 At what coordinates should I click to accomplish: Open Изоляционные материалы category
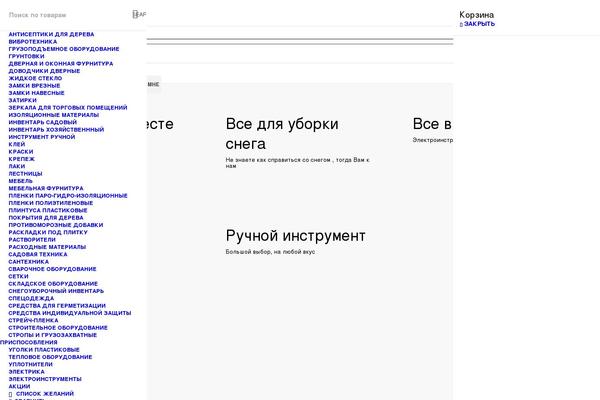click(54, 115)
